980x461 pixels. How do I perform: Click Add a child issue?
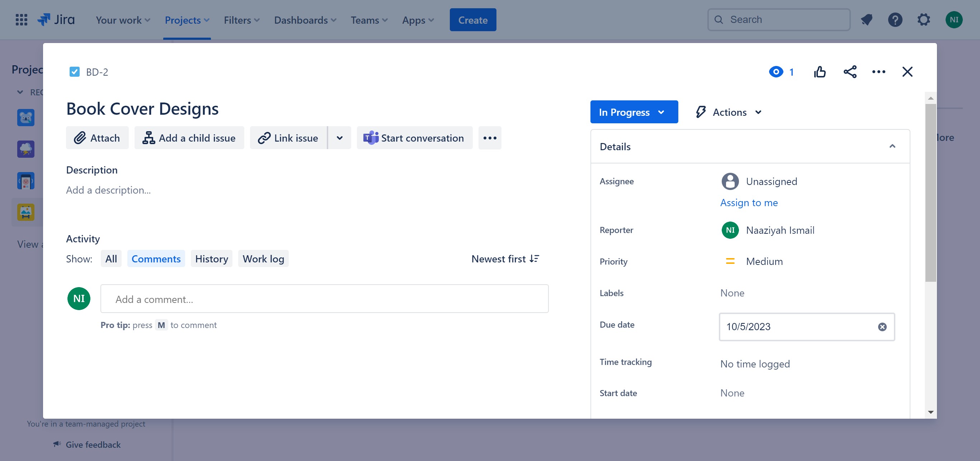point(189,138)
